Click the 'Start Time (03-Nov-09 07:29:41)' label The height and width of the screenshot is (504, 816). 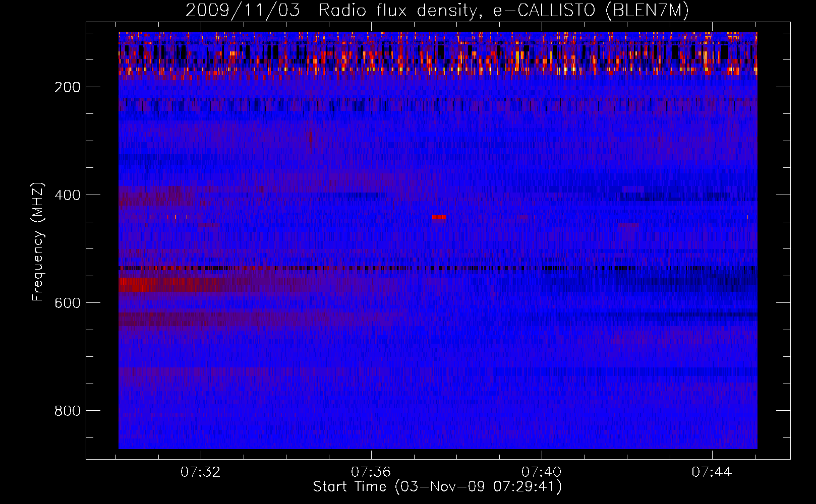click(x=437, y=487)
